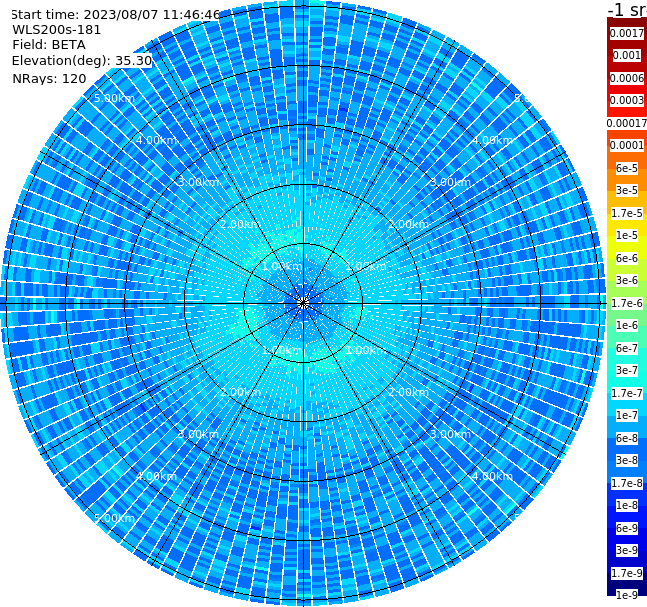
Task: Click the lower-left '4.00km' range ring label
Action: [x=156, y=476]
